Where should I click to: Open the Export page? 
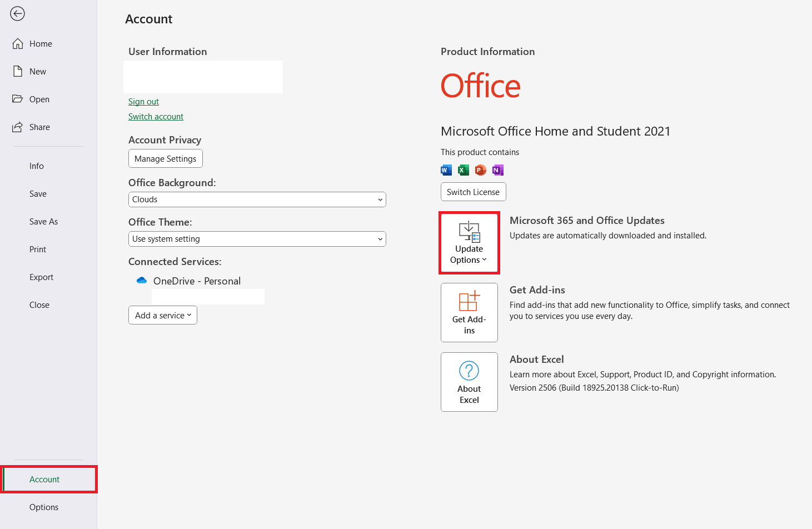(41, 277)
